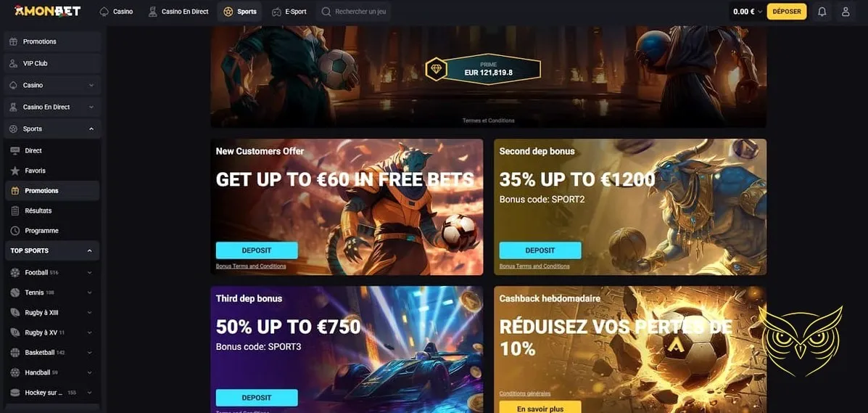Click the Favoris star icon
This screenshot has width=868, height=413.
click(15, 171)
